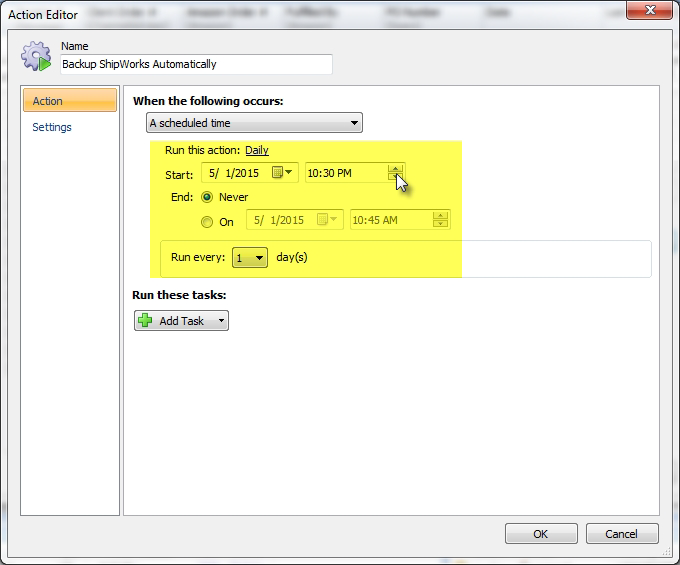Click the 10:30 PM start time field
680x565 pixels.
[x=355, y=173]
